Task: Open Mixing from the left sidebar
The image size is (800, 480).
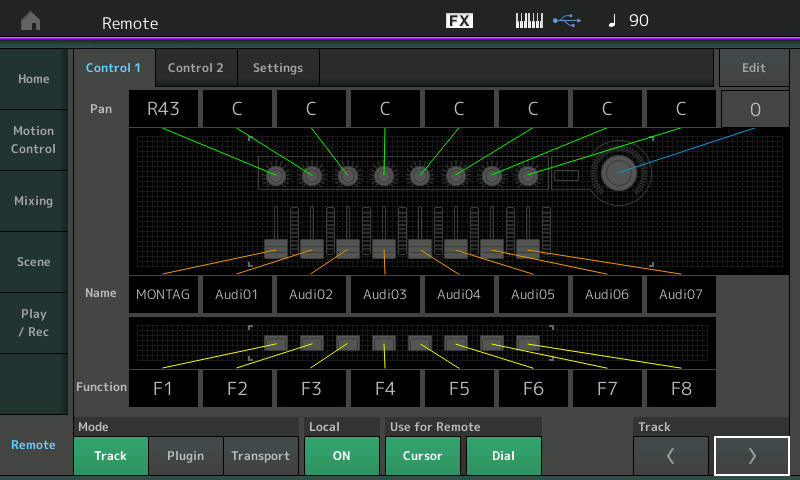Action: click(x=33, y=201)
